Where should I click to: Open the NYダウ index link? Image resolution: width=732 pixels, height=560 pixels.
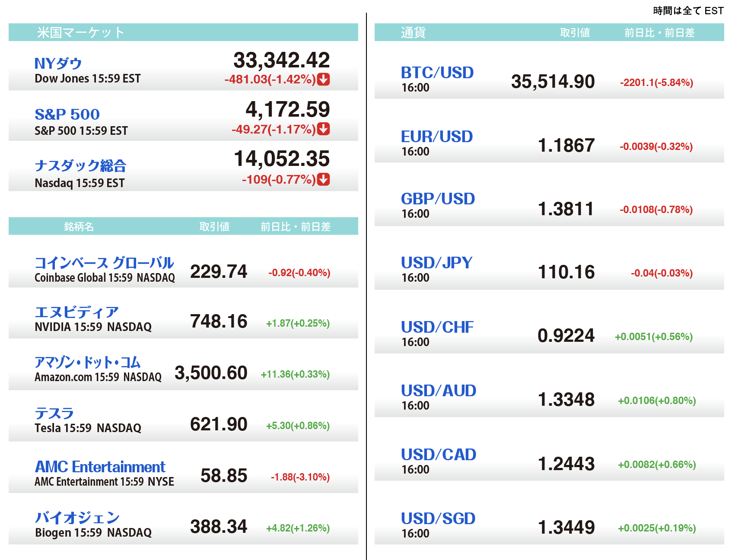(x=58, y=64)
